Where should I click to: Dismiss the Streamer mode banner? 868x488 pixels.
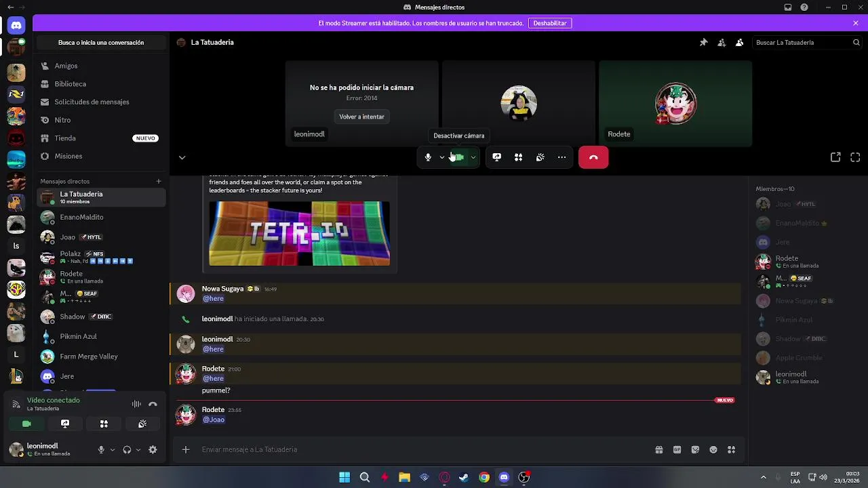click(856, 23)
